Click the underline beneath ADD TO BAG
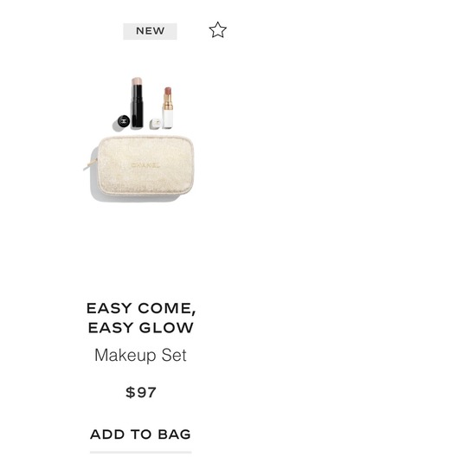Viewport: 476px width, 476px height. click(140, 453)
